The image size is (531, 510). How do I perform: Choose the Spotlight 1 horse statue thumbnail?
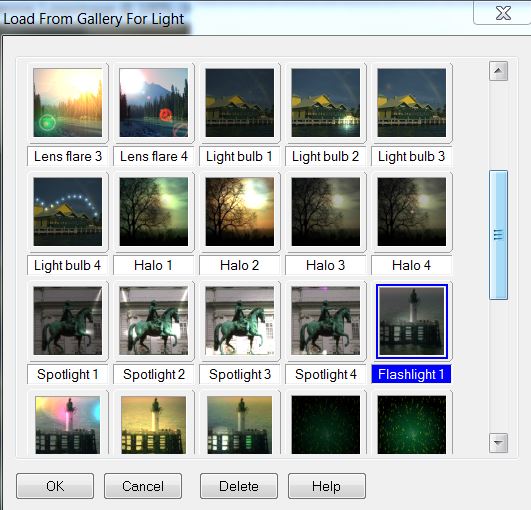[x=68, y=321]
